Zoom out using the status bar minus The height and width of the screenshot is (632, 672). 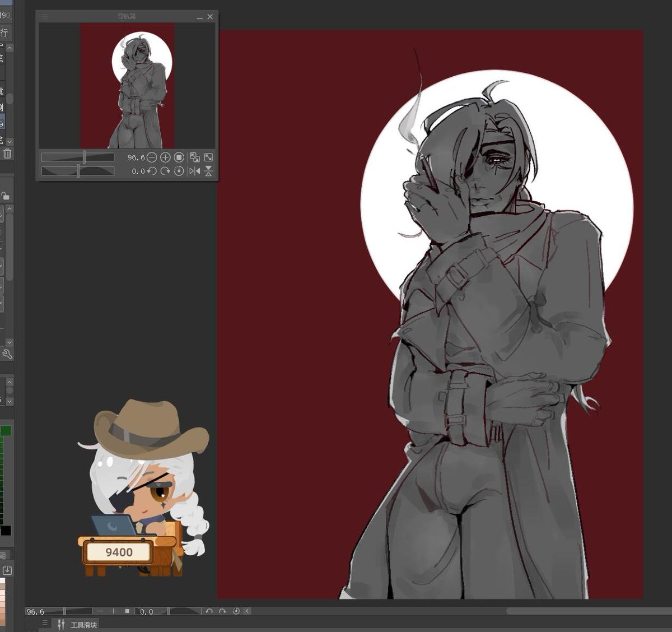pos(100,611)
